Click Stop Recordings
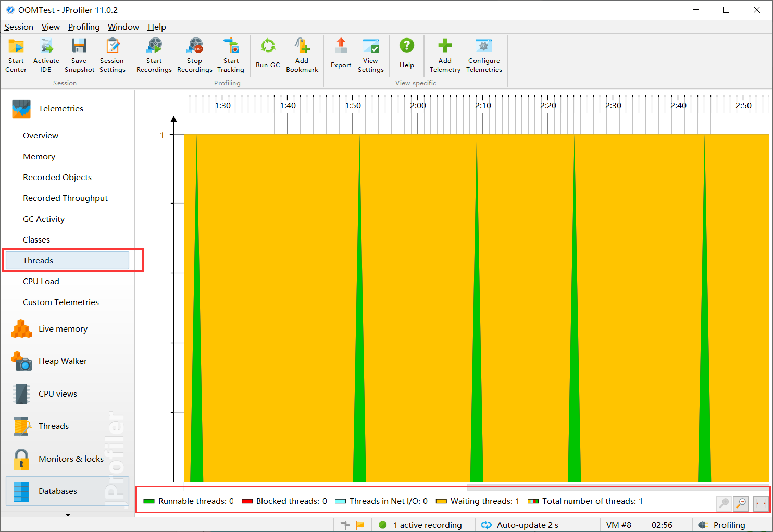Screen dimensions: 773x532 [195, 55]
